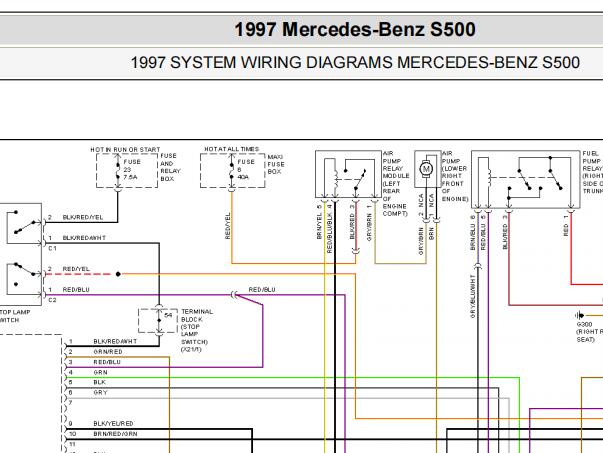Click the fuel pump relay double-contact symbol
Screen dimensions: 603x453
click(x=526, y=179)
